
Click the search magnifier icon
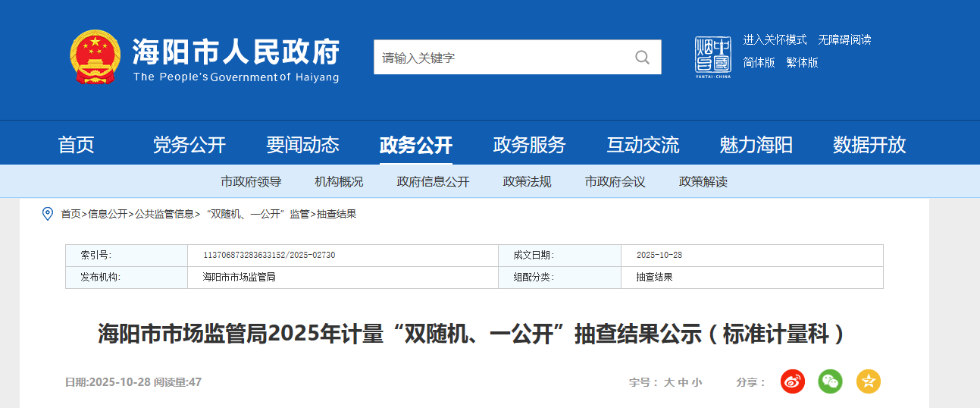click(642, 57)
